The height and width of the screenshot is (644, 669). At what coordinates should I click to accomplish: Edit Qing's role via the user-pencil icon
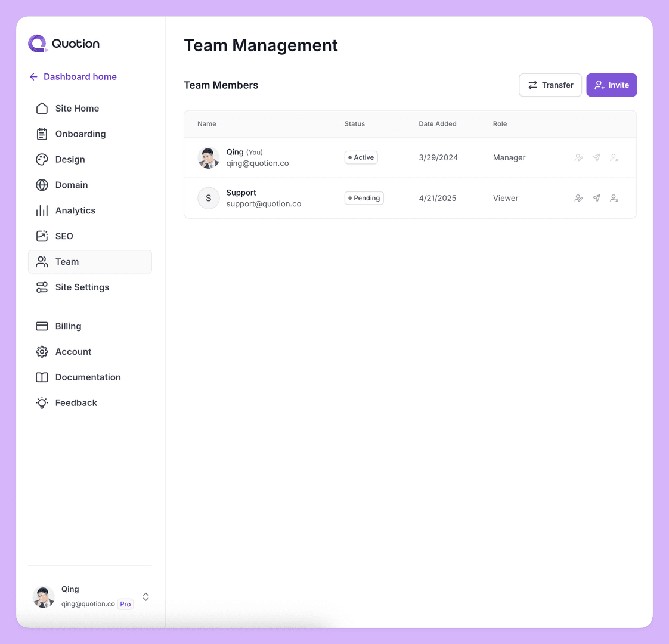coord(578,157)
